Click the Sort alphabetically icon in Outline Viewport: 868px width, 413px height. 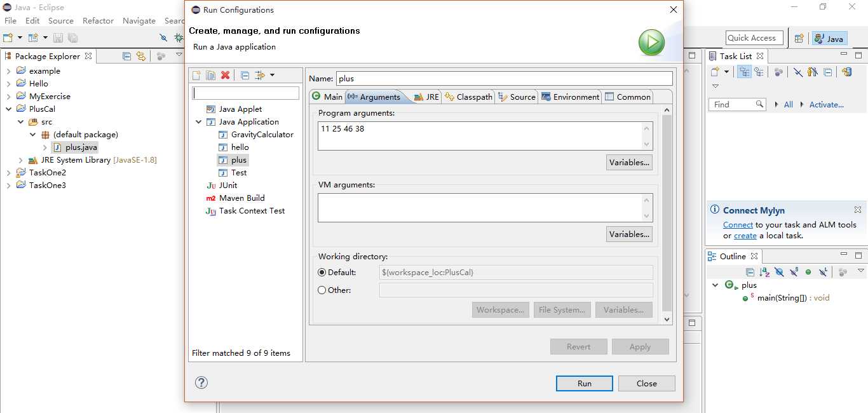coord(764,272)
